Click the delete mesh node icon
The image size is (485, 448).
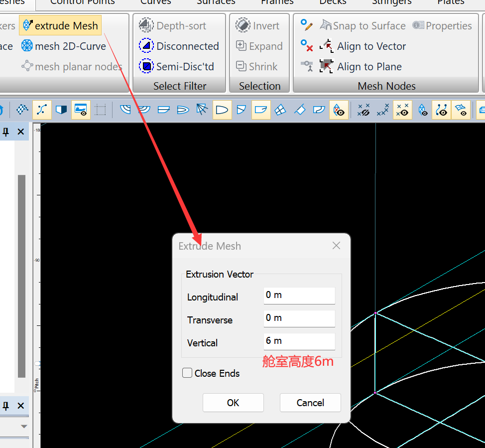[x=307, y=46]
